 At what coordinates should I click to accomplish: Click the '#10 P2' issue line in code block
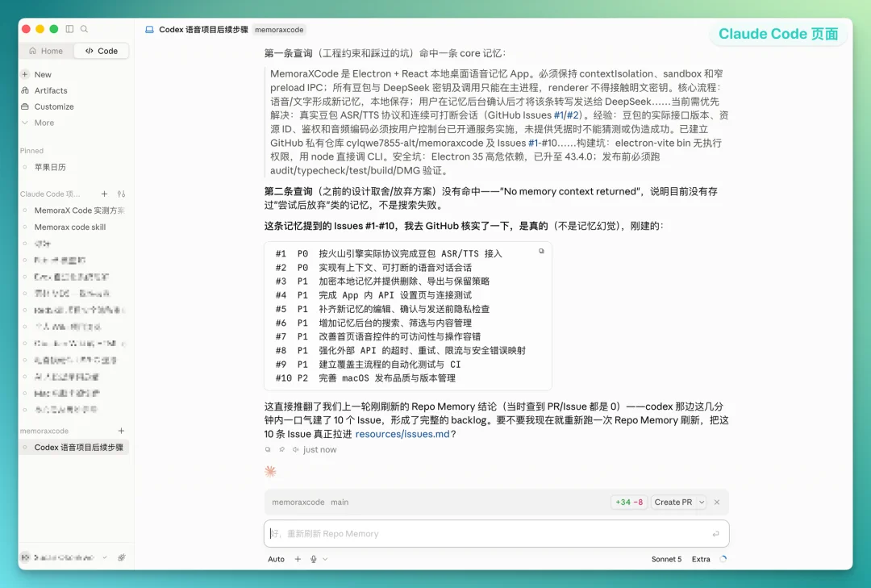[x=365, y=378]
